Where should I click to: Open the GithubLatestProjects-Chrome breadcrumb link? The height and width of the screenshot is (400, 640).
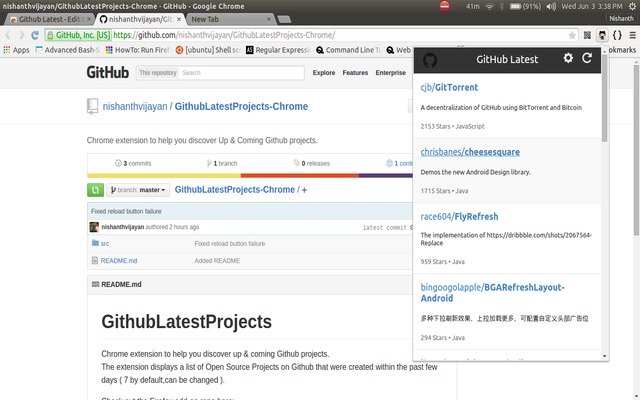tap(235, 190)
